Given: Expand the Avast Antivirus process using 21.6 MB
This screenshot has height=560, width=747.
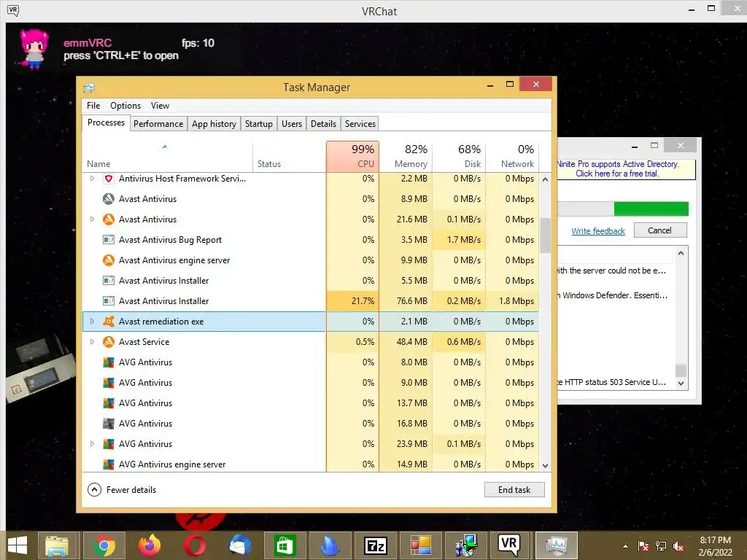Looking at the screenshot, I should (93, 219).
